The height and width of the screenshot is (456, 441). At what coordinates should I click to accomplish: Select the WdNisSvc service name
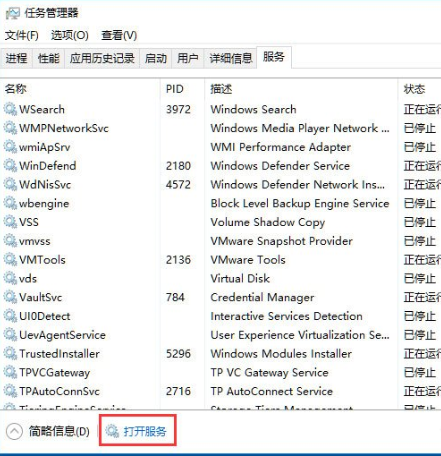pyautogui.click(x=45, y=184)
